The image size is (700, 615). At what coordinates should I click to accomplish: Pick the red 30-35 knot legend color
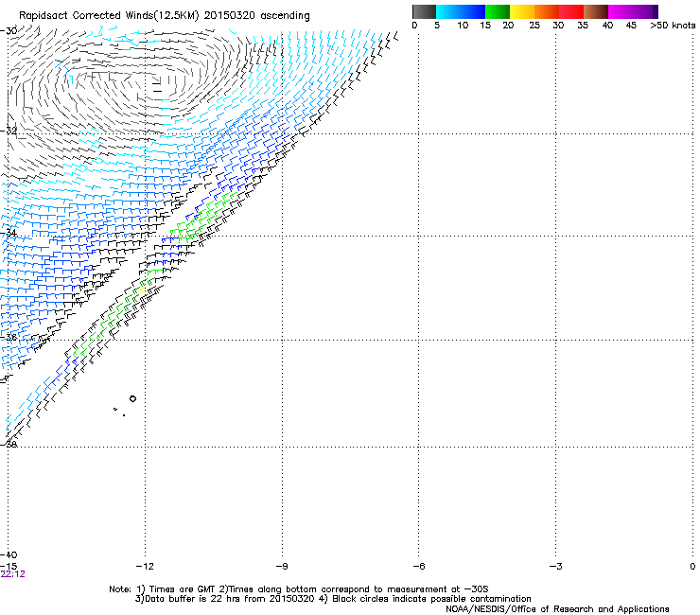coord(571,11)
